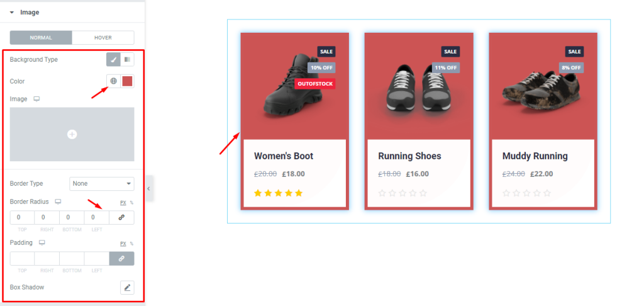Collapse the editor panel with the arrow handle
Image resolution: width=644 pixels, height=306 pixels.
[x=149, y=188]
